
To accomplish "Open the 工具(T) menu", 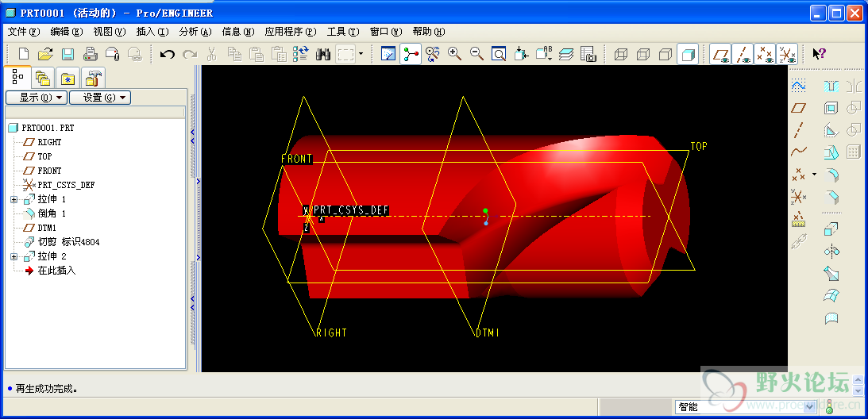I will click(x=343, y=32).
